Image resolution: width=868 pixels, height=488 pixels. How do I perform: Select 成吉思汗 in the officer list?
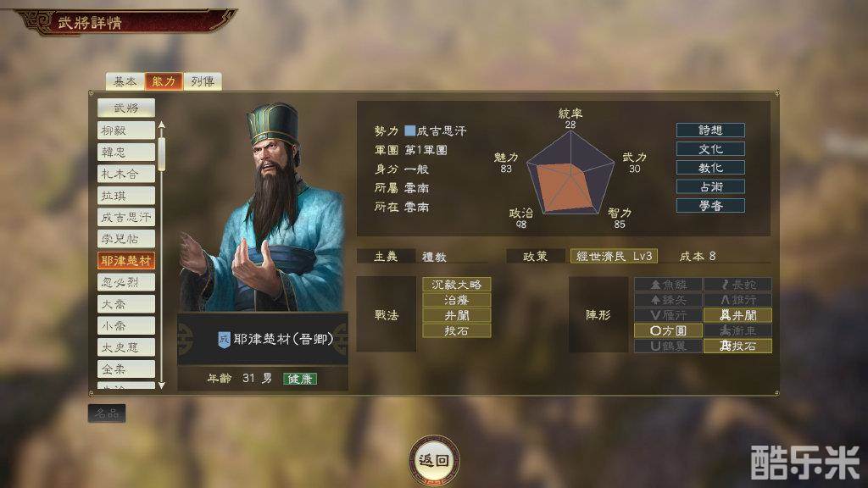[126, 218]
